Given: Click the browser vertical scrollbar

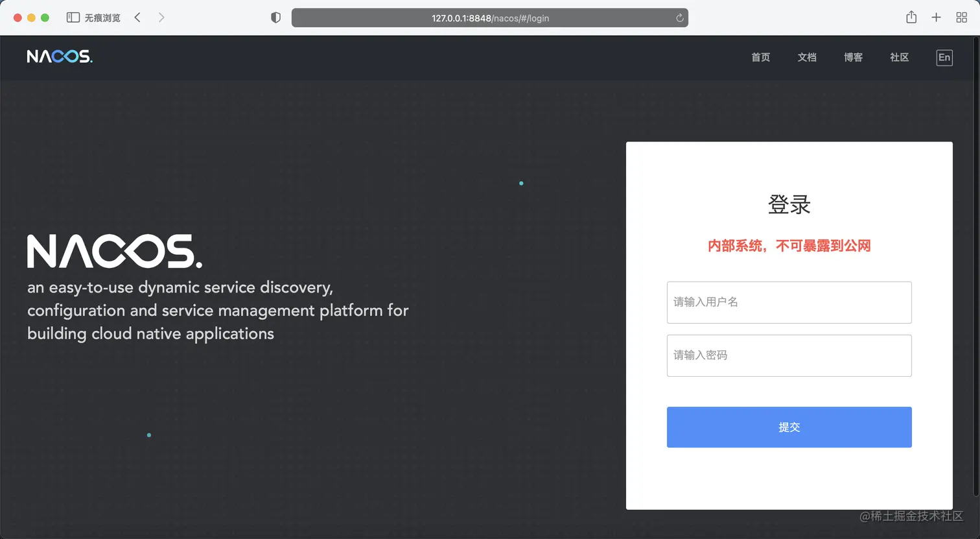Looking at the screenshot, I should [x=976, y=266].
